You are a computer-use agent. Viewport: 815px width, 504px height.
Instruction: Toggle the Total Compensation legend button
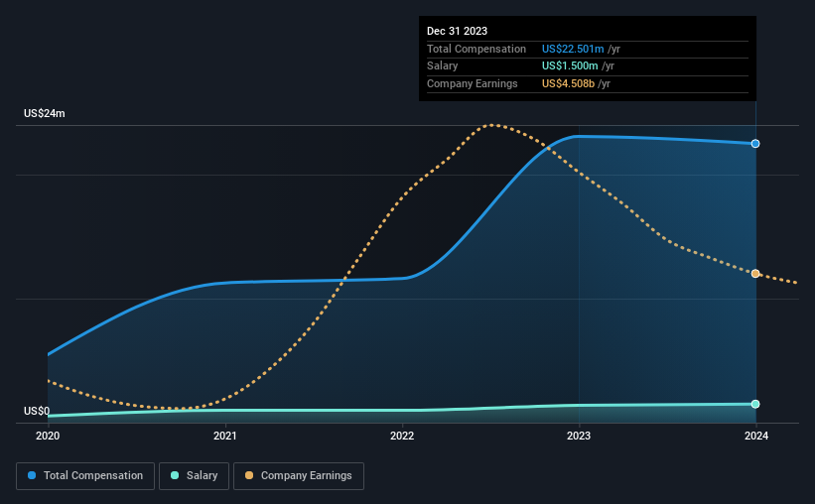(x=85, y=476)
